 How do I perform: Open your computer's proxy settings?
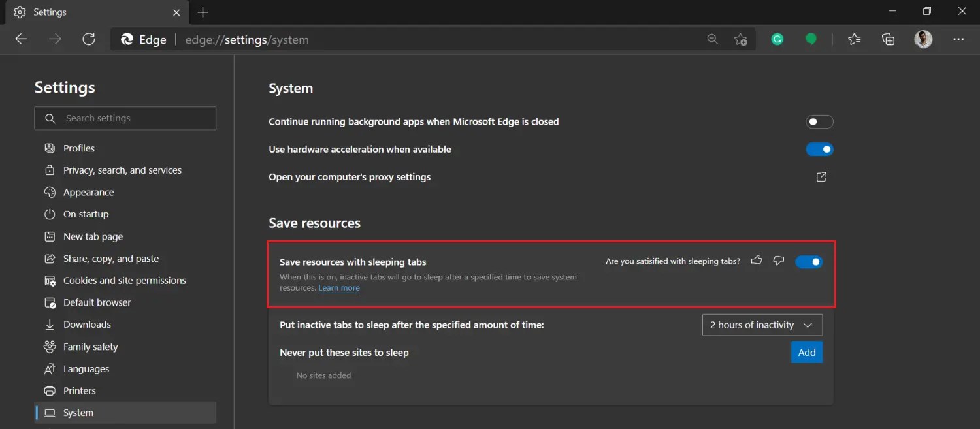pyautogui.click(x=821, y=176)
